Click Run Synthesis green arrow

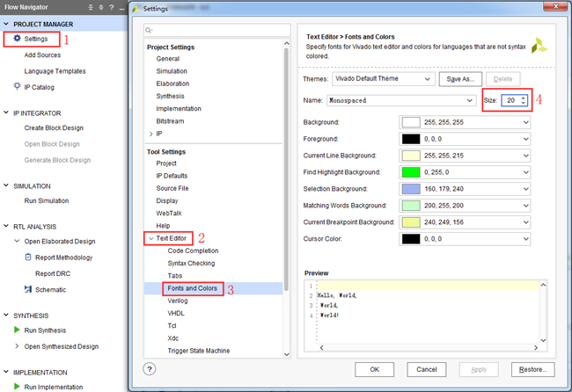17,330
